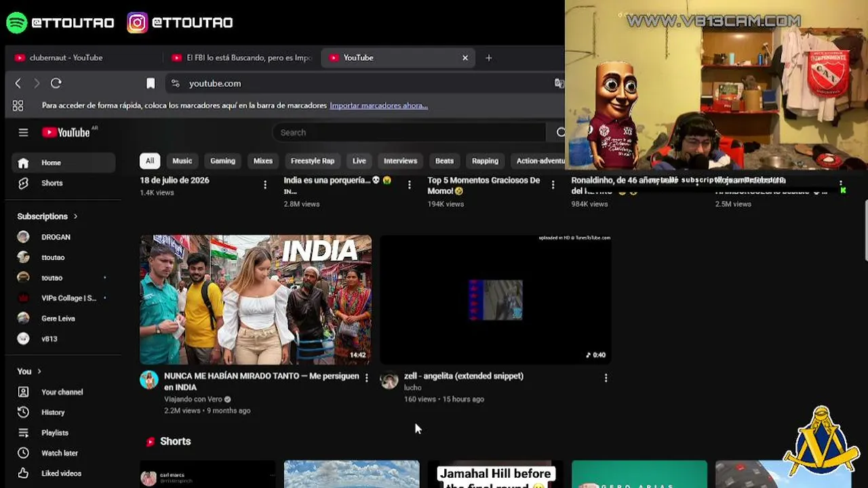
Task: Go to Home in the sidebar
Action: [x=64, y=163]
